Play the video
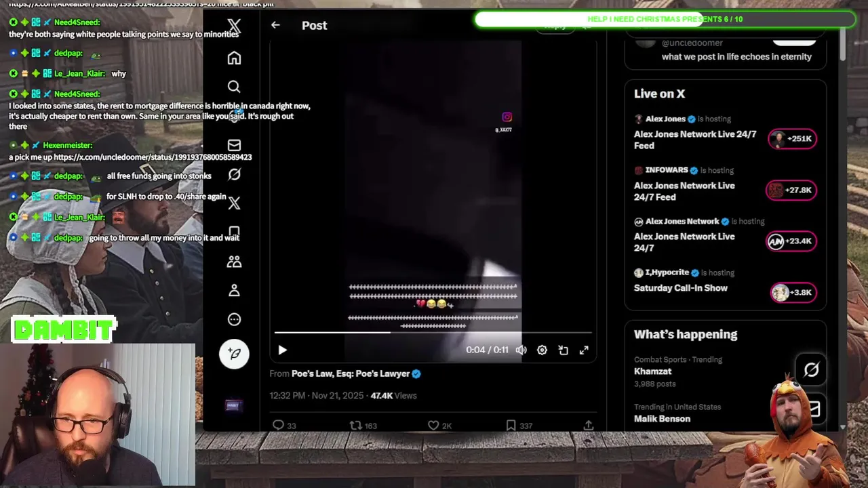 click(x=283, y=350)
